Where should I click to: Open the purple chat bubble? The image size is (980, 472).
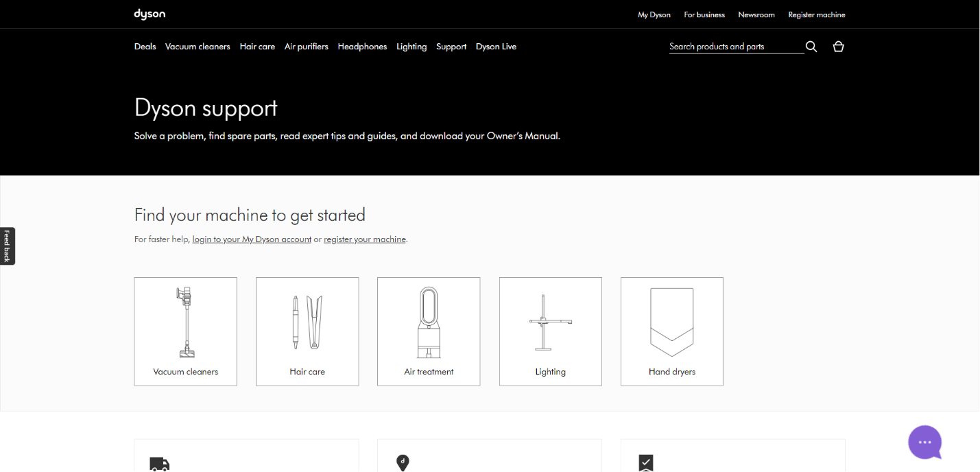[925, 442]
